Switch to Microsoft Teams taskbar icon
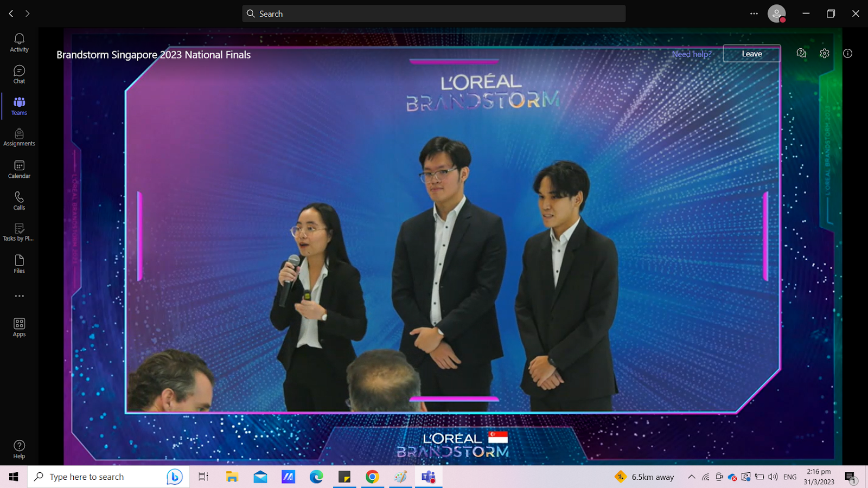This screenshot has height=488, width=868. click(429, 477)
